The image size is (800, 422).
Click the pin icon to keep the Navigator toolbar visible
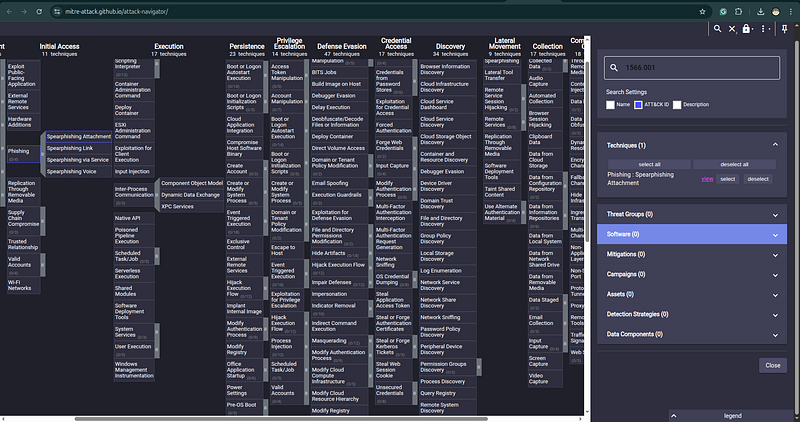(785, 29)
